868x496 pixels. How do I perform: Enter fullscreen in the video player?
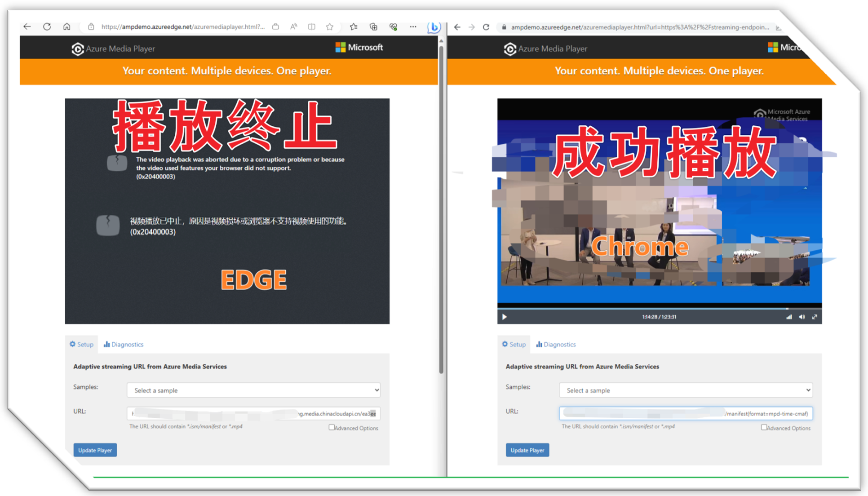pyautogui.click(x=815, y=317)
